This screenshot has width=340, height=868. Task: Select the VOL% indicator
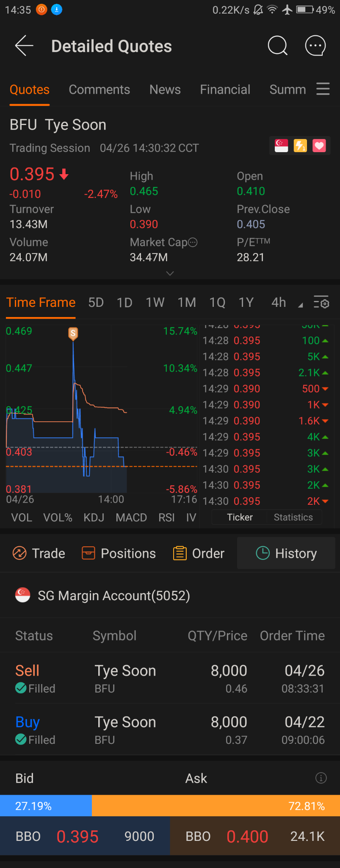(58, 517)
